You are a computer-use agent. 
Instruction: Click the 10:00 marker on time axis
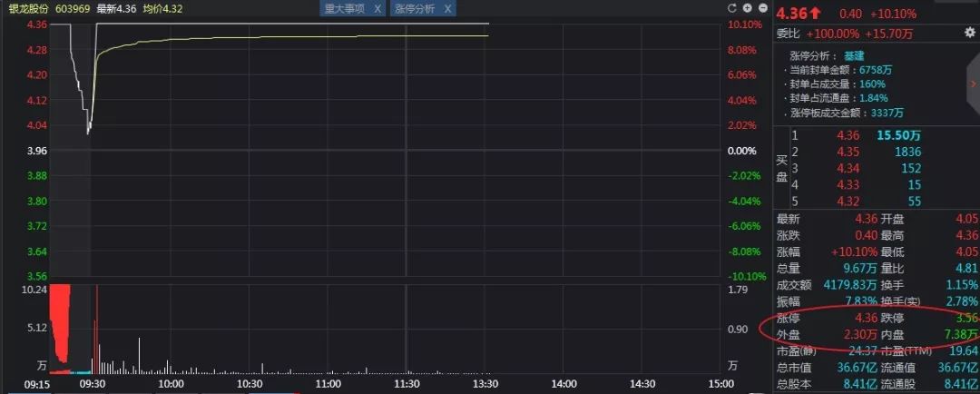coord(171,385)
